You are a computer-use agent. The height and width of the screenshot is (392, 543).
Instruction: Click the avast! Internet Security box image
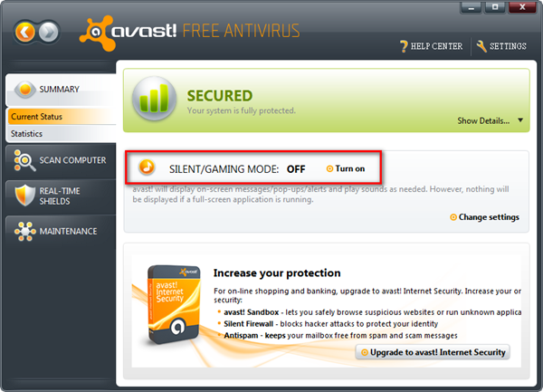(174, 305)
